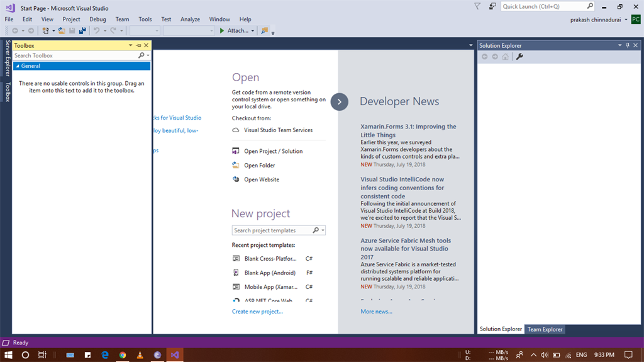
Task: Click the Open File toolbar icon
Action: [62, 30]
